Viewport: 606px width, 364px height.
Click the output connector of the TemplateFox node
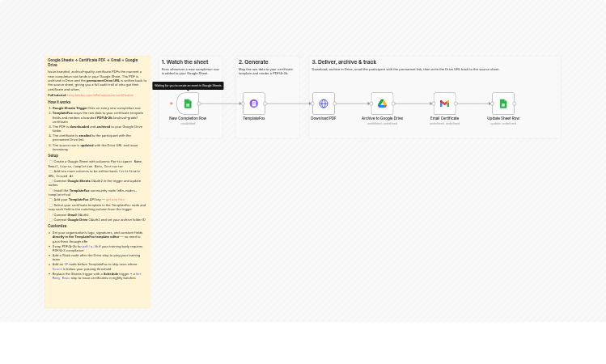[265, 104]
